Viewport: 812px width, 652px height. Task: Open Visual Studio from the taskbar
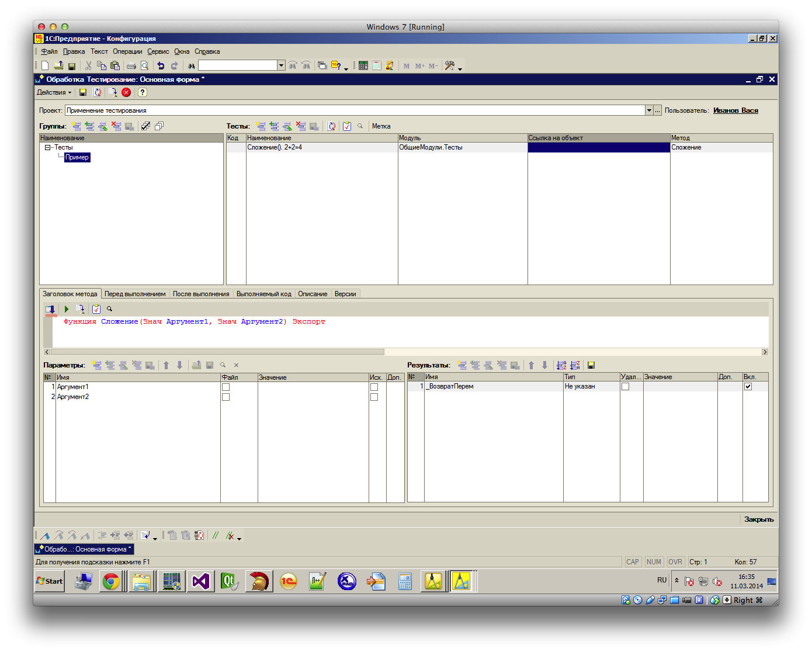[200, 581]
